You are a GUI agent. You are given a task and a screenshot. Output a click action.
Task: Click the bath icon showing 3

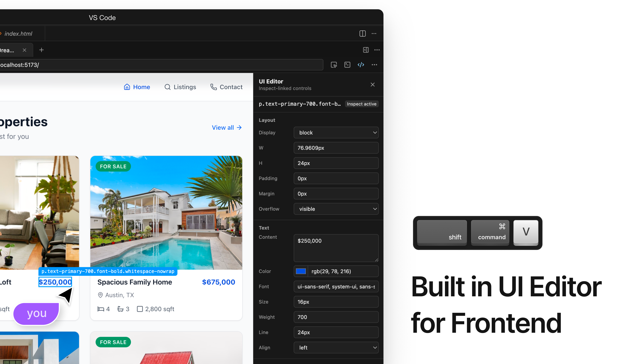[120, 309]
